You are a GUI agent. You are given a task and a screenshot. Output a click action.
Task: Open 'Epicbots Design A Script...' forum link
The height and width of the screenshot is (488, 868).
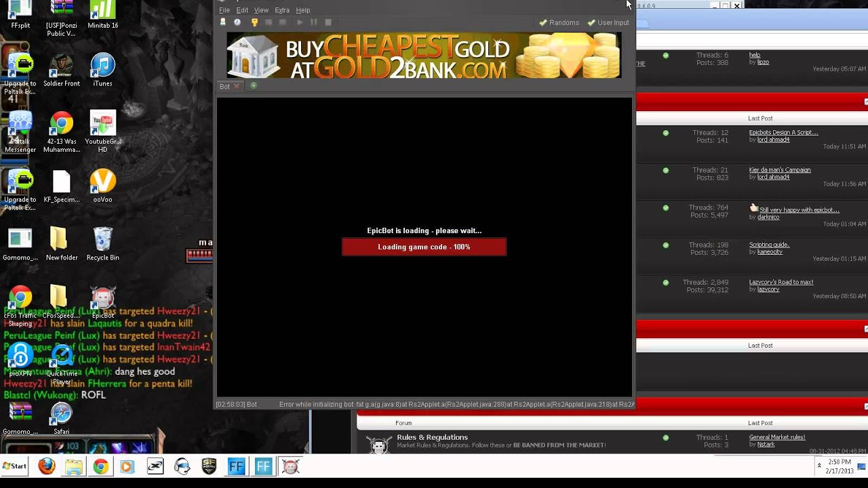click(783, 132)
